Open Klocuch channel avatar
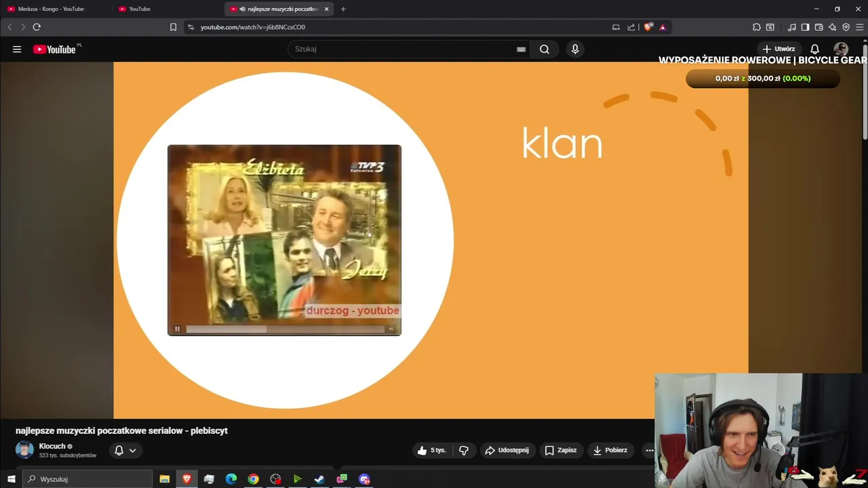The image size is (868, 488). tap(24, 450)
